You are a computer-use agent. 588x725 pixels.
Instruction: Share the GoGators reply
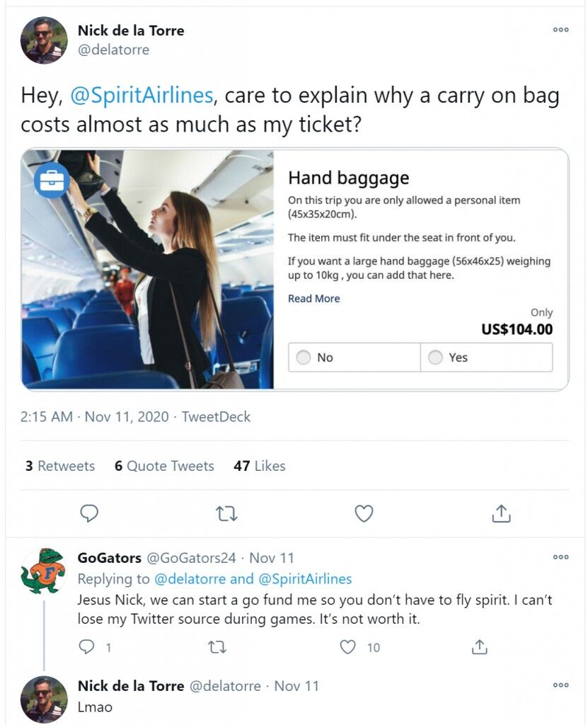tap(479, 647)
